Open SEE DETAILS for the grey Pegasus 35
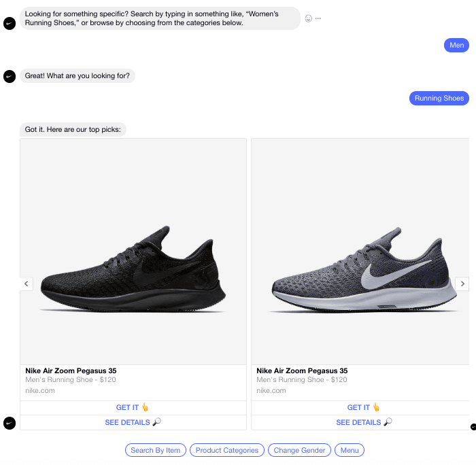476x465 pixels. click(x=364, y=422)
